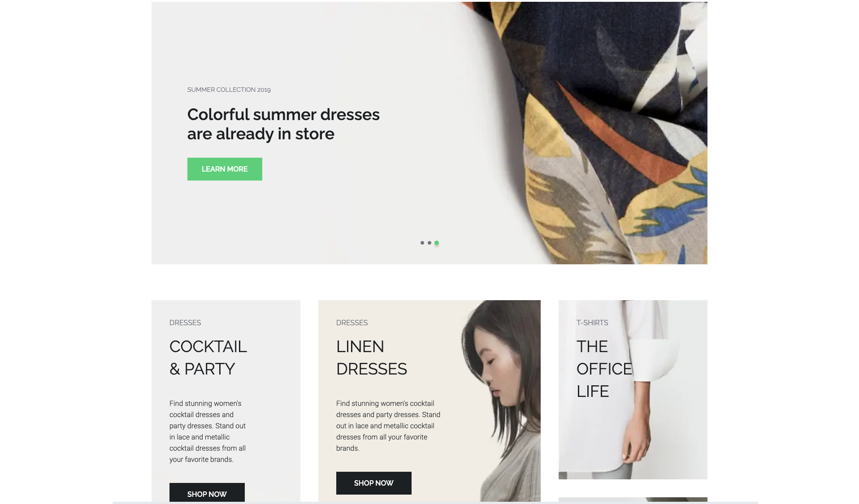The image size is (859, 504).
Task: Click DRESSES label above Linen Dresses
Action: [x=352, y=323]
